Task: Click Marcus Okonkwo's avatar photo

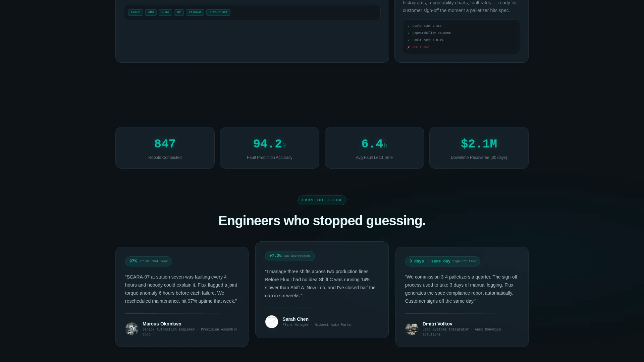Action: click(x=132, y=329)
